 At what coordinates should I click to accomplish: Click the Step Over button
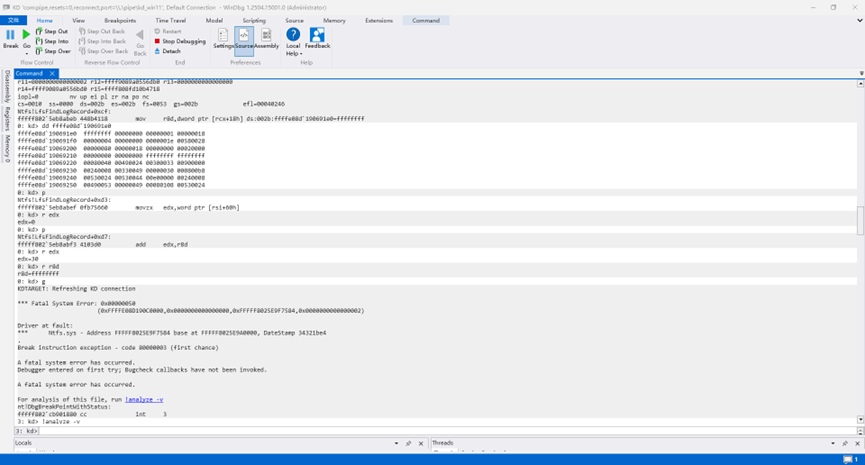coord(53,51)
